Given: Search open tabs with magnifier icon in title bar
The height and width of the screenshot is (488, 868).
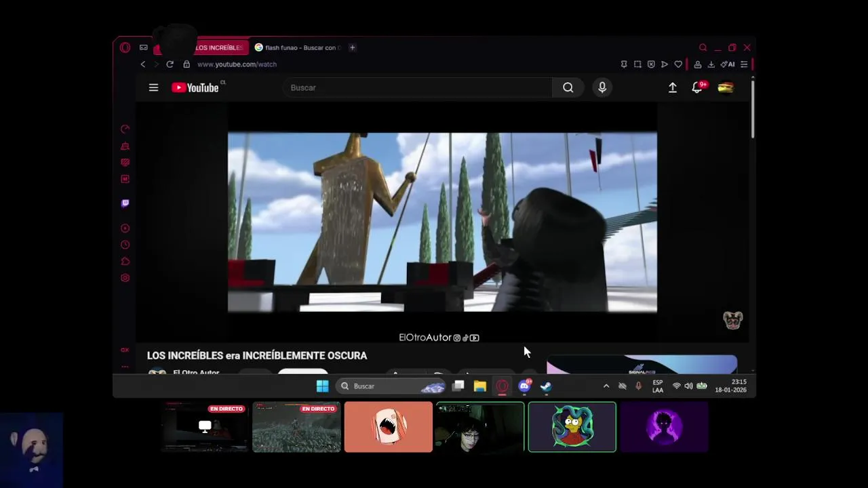Looking at the screenshot, I should pos(703,47).
